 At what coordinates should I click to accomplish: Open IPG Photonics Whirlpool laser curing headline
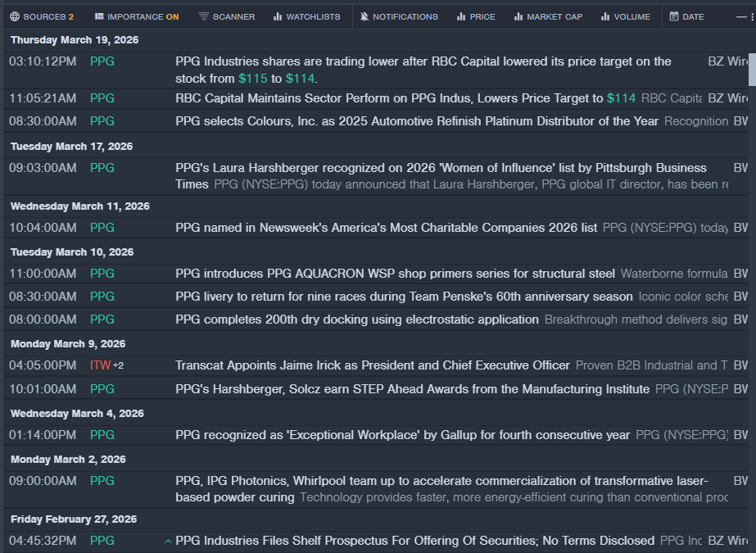[x=441, y=489]
